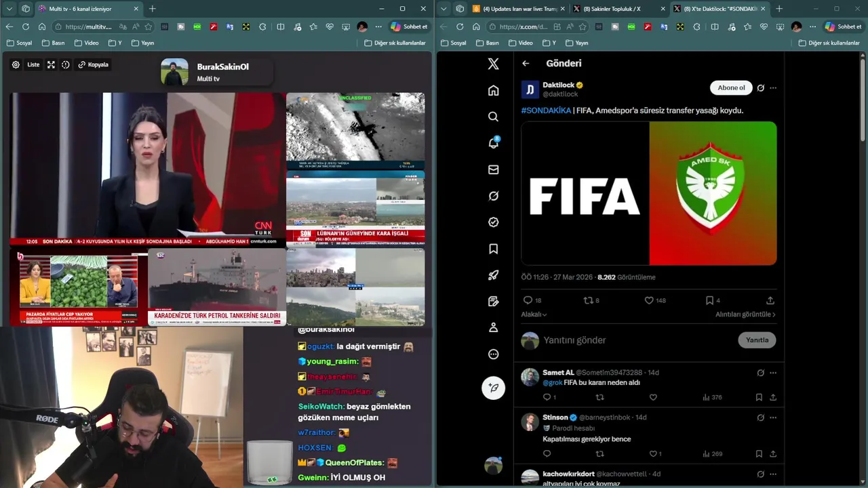868x488 pixels.
Task: Open the X home feed icon in sidebar
Action: [x=493, y=90]
